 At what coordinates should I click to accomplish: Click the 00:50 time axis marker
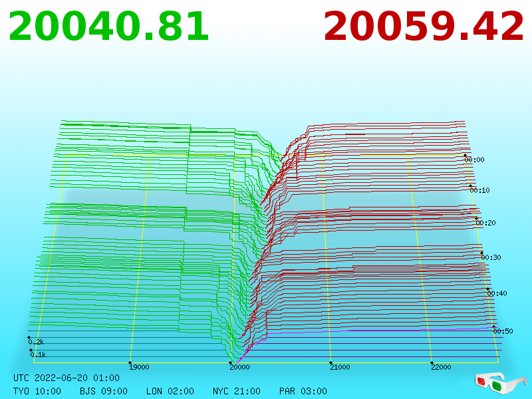(503, 331)
